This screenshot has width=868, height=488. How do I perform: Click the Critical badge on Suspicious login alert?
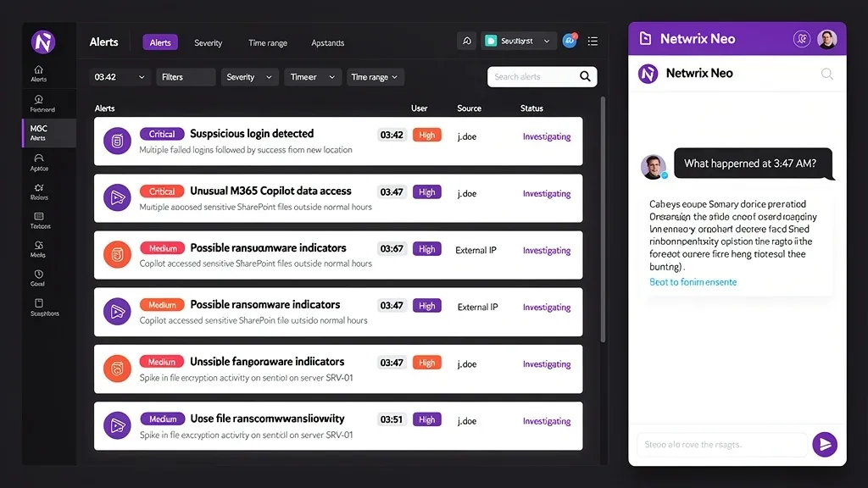tap(162, 134)
